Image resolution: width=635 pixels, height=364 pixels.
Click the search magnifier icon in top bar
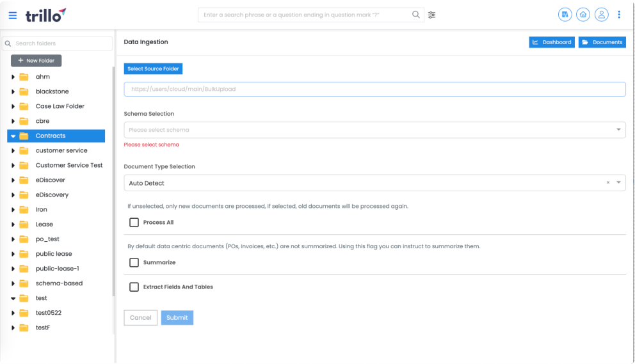pyautogui.click(x=415, y=15)
